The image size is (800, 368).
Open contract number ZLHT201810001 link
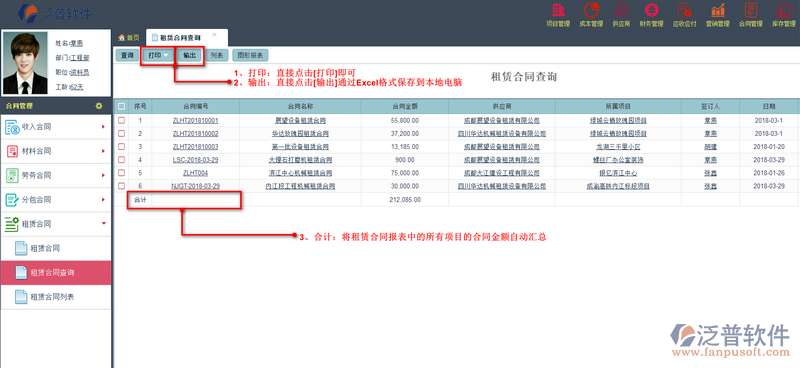[x=195, y=120]
